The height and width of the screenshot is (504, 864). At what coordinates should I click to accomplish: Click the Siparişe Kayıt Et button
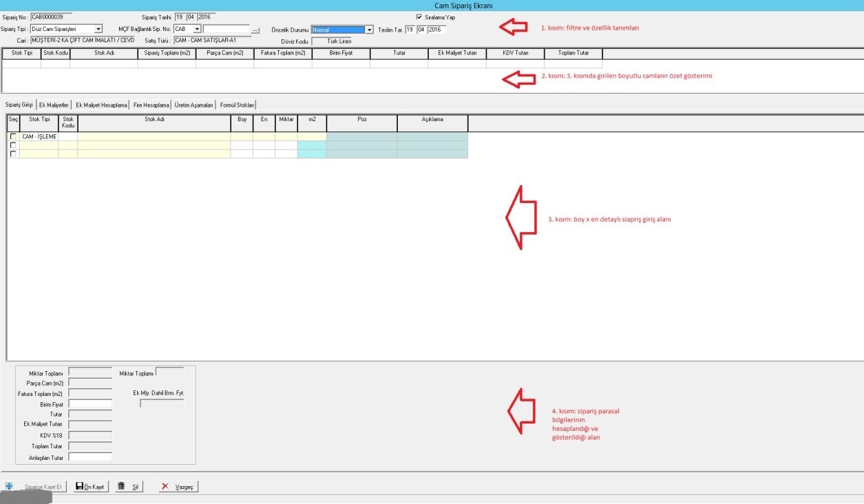[35, 486]
